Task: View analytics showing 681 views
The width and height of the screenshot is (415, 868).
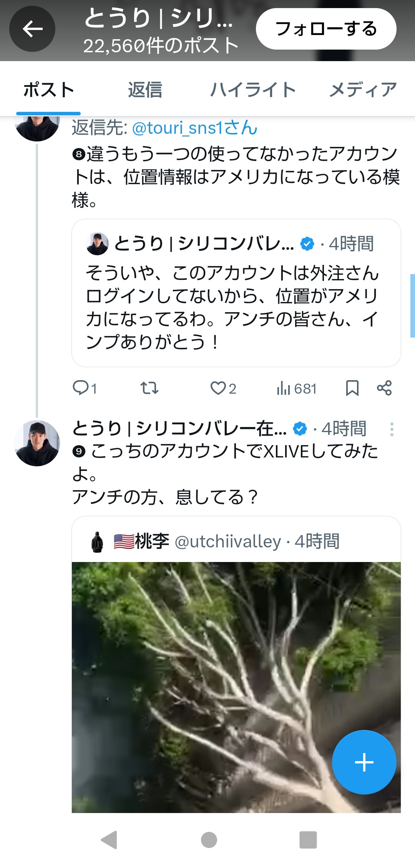Action: pos(296,388)
